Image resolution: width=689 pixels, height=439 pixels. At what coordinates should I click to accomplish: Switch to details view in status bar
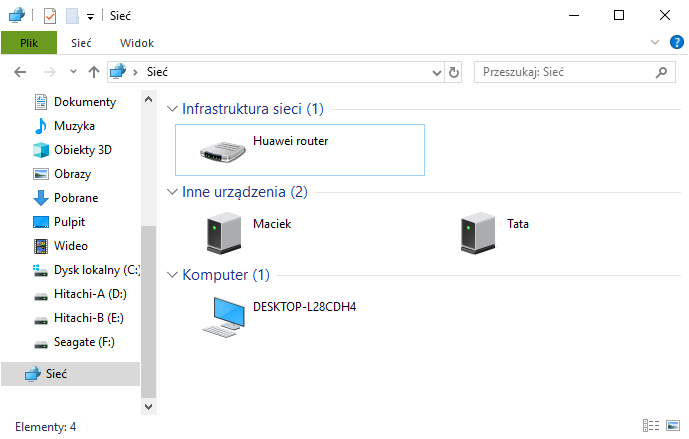pos(651,425)
